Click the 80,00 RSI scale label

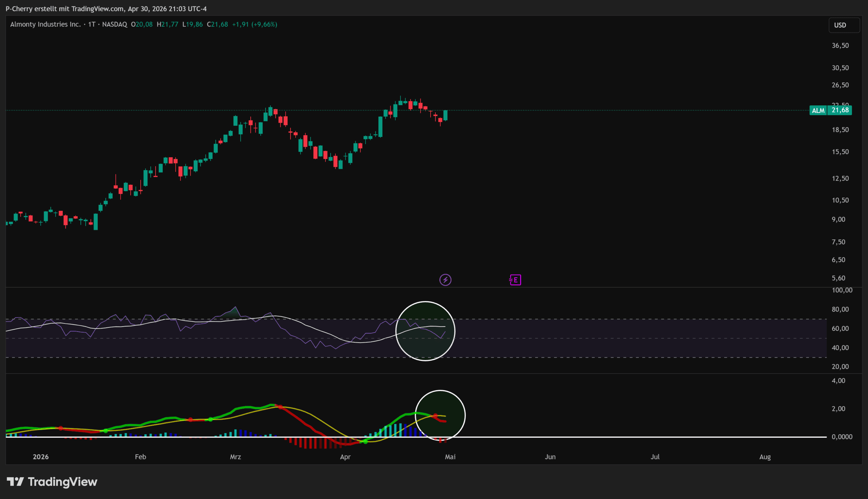840,310
